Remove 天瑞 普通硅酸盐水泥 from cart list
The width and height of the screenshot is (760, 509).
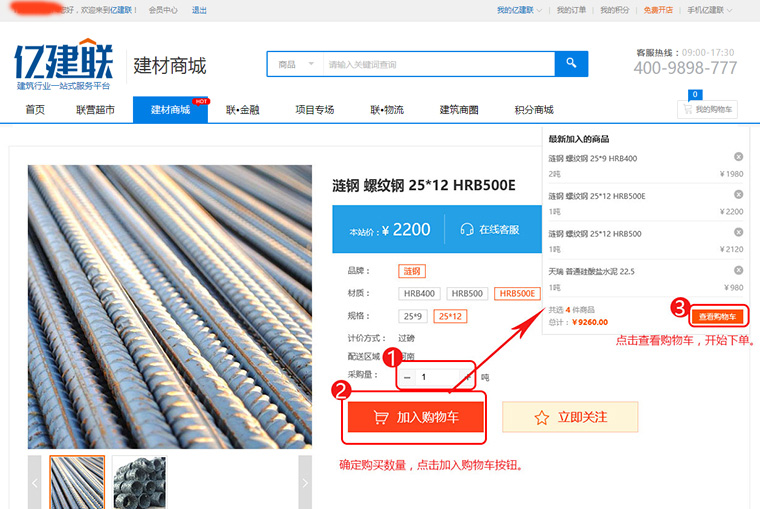[x=738, y=270]
